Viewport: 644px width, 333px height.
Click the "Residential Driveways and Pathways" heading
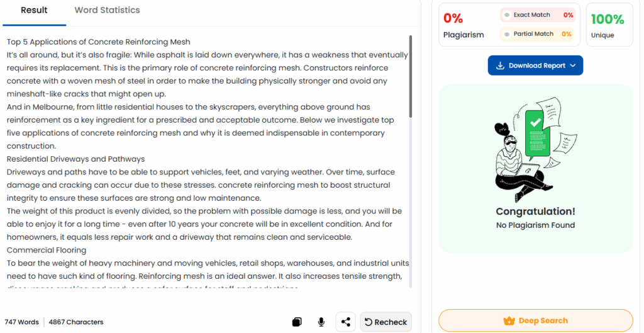tap(75, 159)
